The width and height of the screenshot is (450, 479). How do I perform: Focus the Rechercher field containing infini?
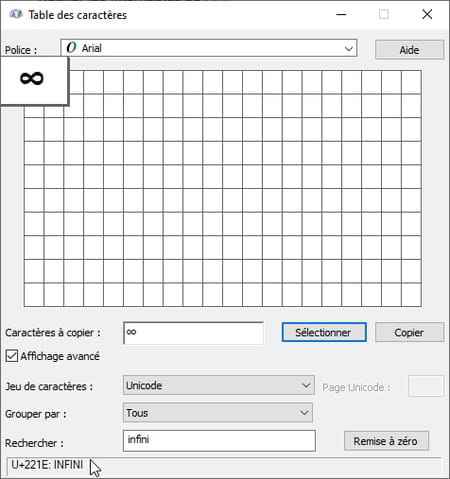tap(219, 441)
